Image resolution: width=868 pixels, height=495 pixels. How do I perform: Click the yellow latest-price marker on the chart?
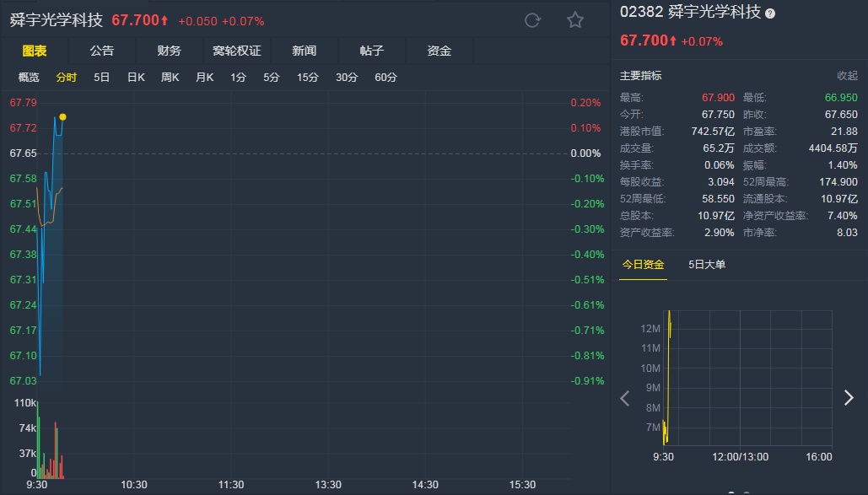63,116
